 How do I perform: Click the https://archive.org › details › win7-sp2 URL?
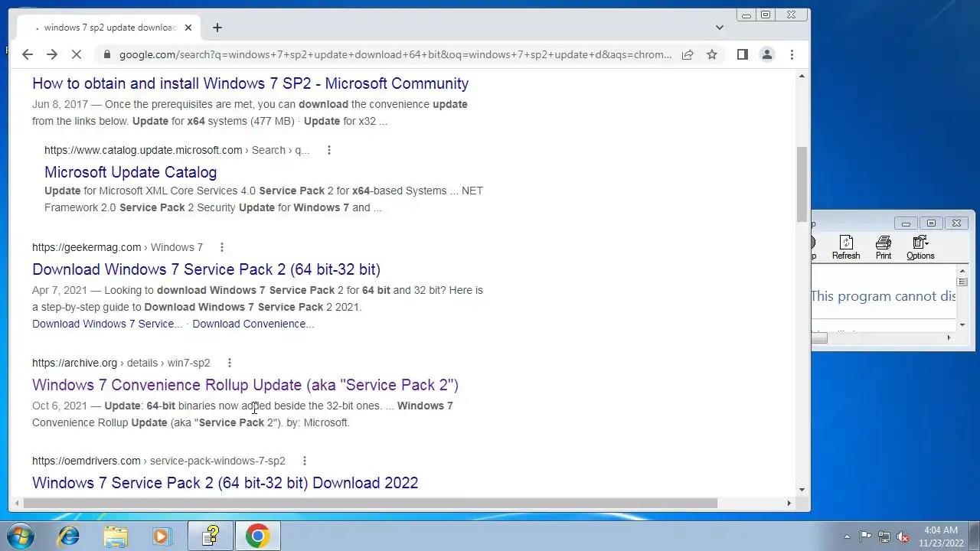[x=121, y=363]
